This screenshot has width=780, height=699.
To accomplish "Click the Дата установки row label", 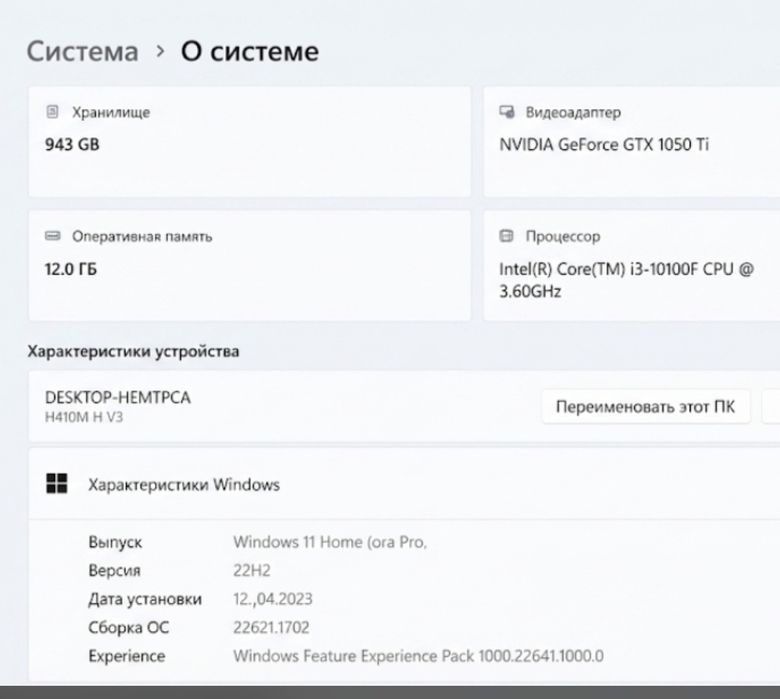I will [x=145, y=599].
